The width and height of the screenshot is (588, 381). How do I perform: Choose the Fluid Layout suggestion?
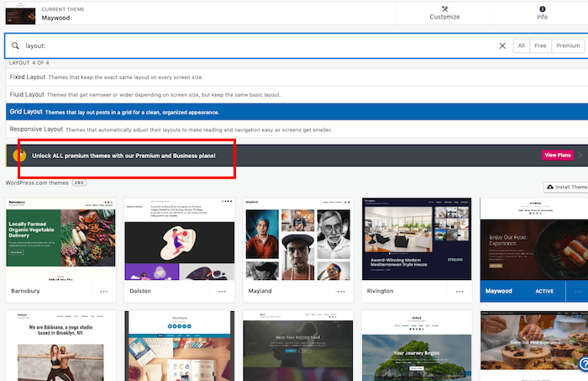(297, 94)
